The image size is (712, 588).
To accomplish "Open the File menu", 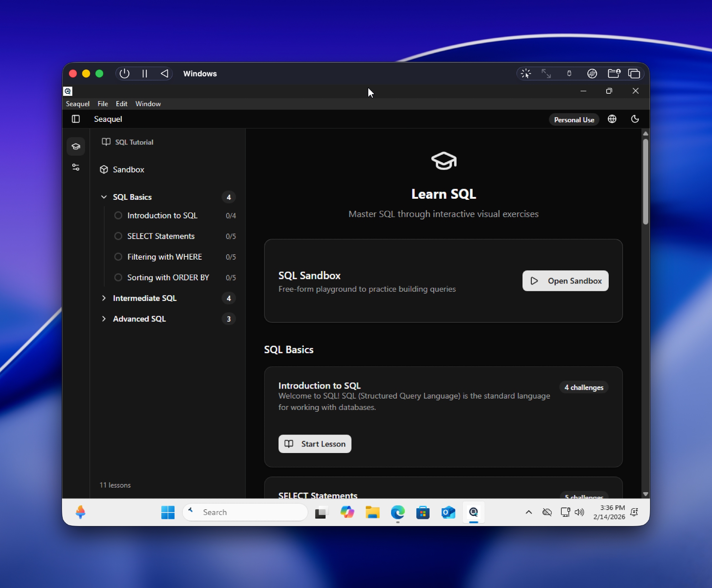I will pyautogui.click(x=103, y=104).
